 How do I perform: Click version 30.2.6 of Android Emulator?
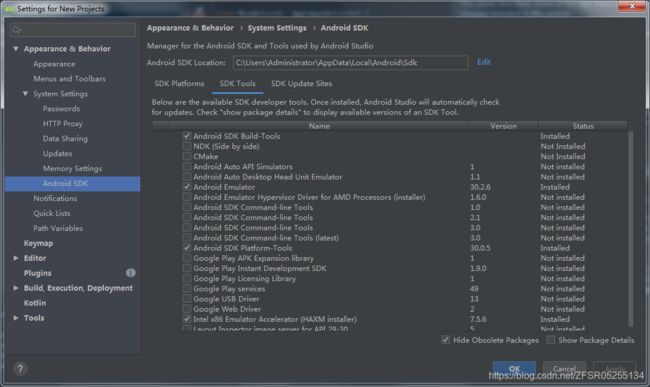(x=480, y=187)
